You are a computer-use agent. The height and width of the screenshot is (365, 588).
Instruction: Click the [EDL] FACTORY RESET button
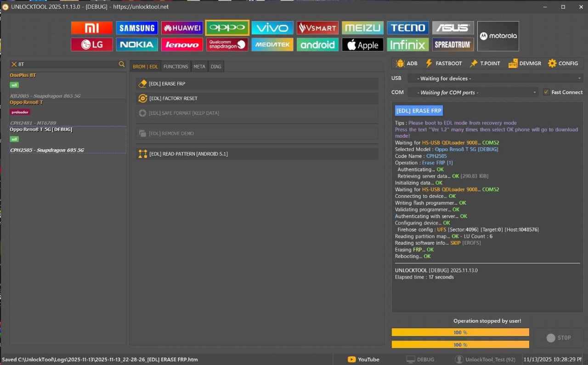[x=257, y=98]
